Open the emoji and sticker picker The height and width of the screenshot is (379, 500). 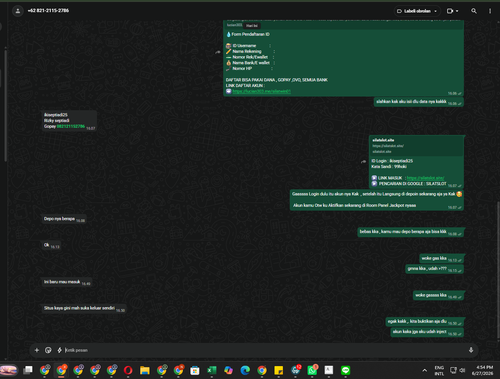coord(48,350)
